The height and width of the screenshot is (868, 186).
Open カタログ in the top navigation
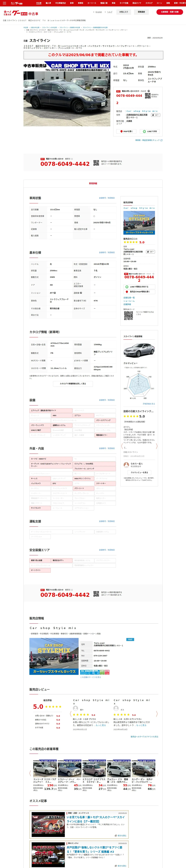point(149,3)
